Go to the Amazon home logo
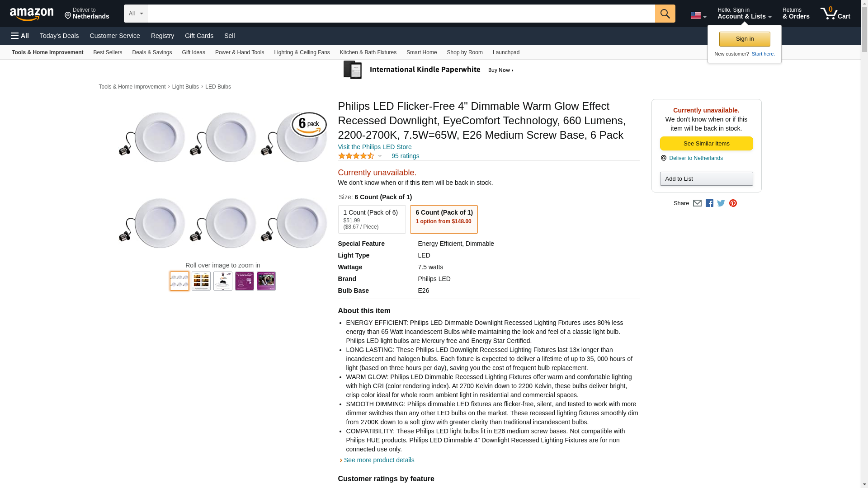Screen dimensions: 868x488 [x=32, y=14]
